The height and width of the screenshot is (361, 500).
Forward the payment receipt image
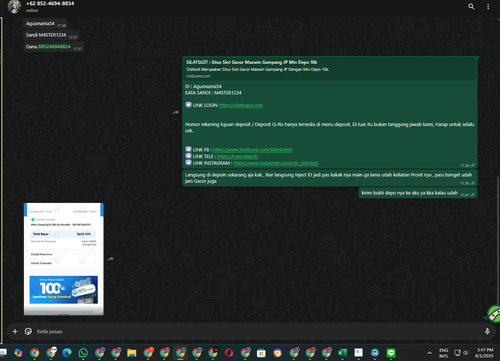[111, 259]
